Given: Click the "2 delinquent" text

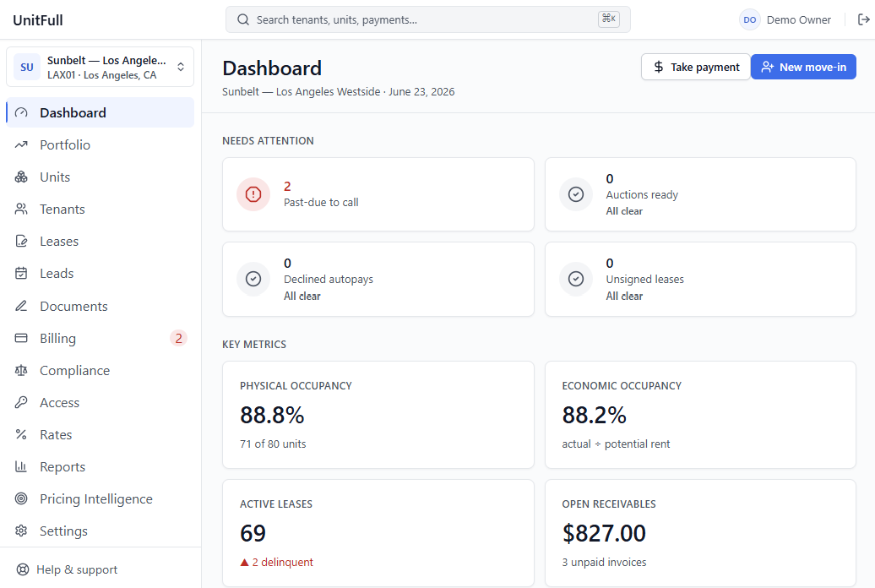Looking at the screenshot, I should point(282,563).
